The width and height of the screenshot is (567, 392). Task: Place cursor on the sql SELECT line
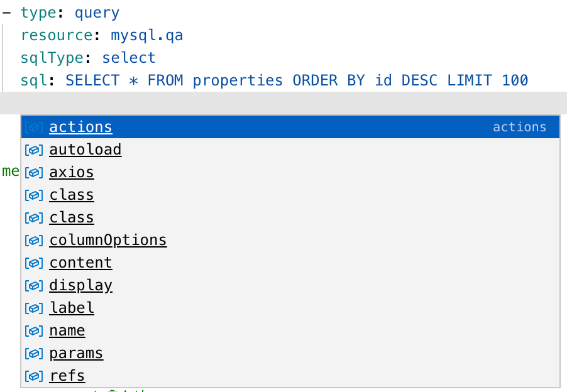point(274,80)
